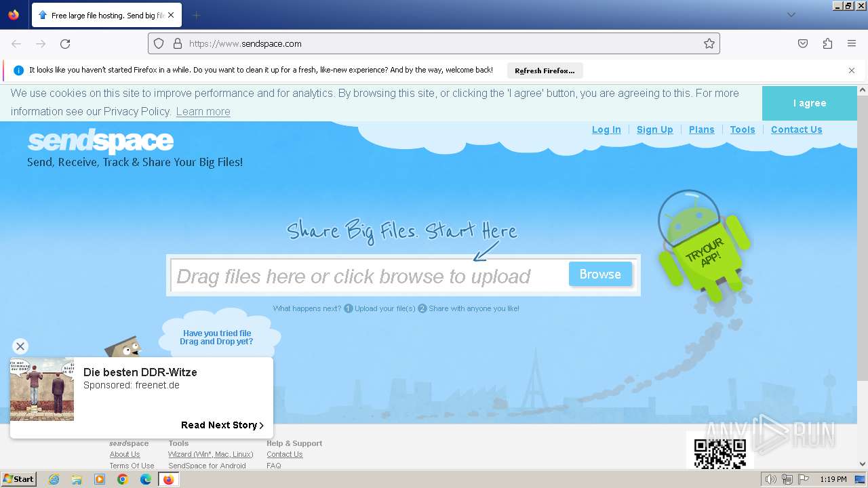The height and width of the screenshot is (488, 868).
Task: Click the sendspace logo
Action: (x=100, y=141)
